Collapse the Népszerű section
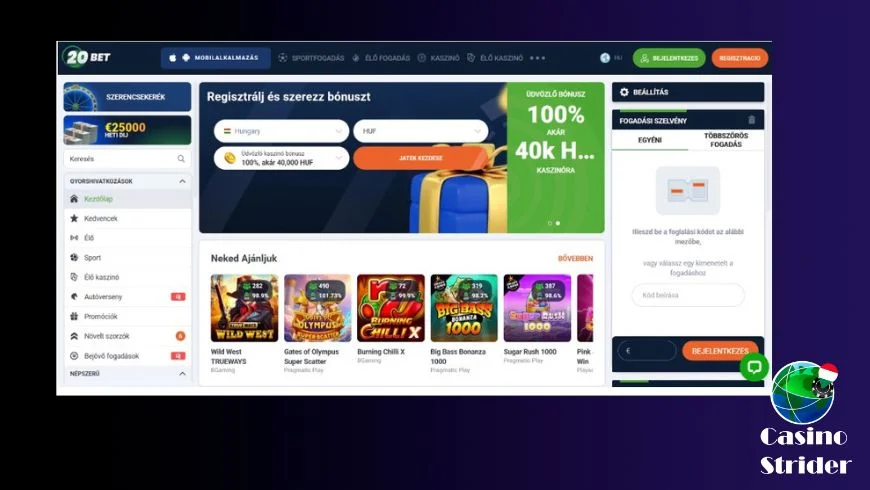870x490 pixels. click(182, 374)
